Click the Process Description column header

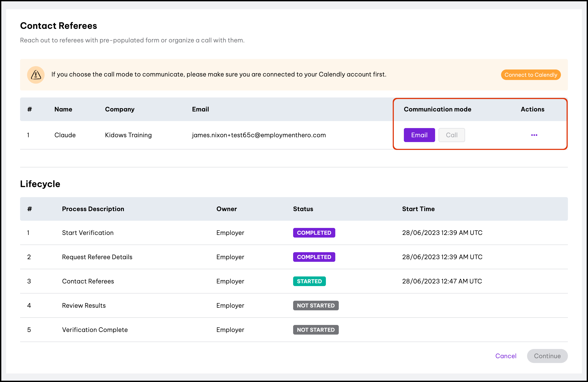coord(93,209)
